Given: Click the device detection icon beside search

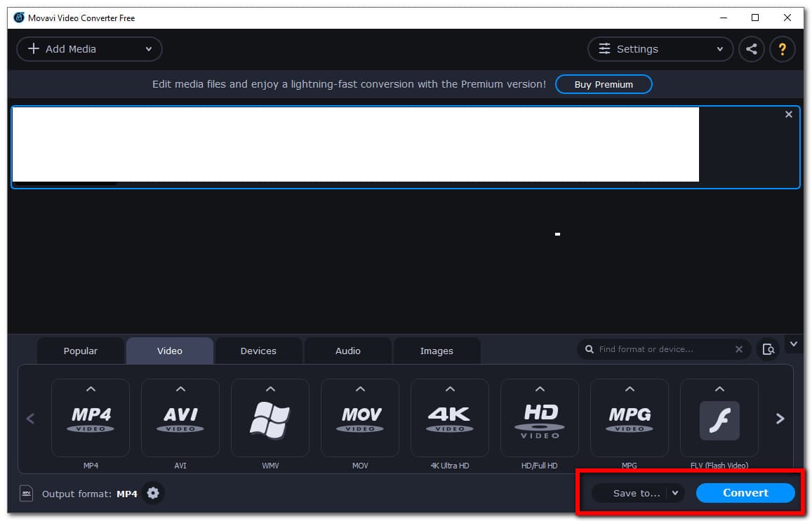Looking at the screenshot, I should [x=768, y=350].
